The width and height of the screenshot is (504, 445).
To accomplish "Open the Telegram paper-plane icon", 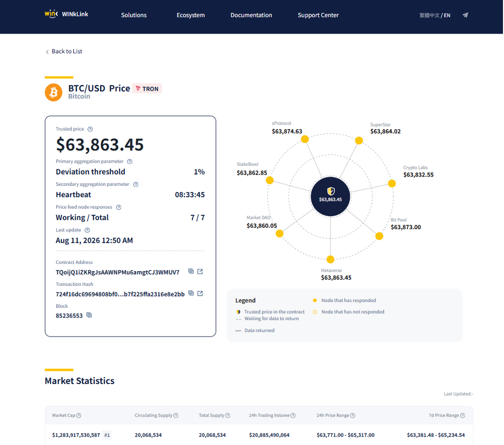I will click(x=465, y=15).
